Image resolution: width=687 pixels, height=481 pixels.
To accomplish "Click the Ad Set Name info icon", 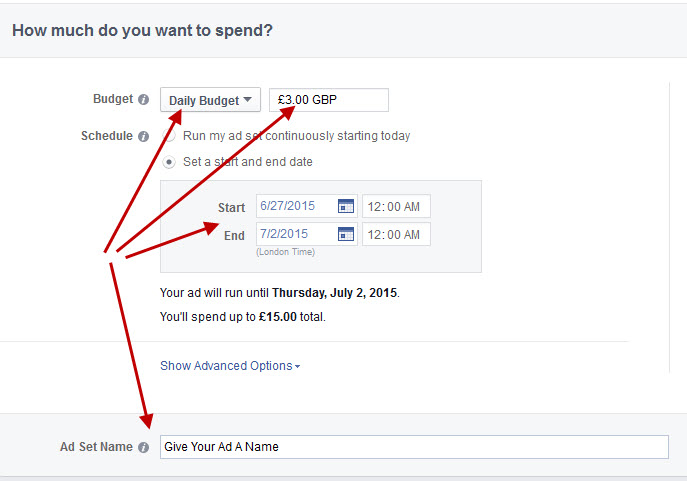I will tap(143, 447).
